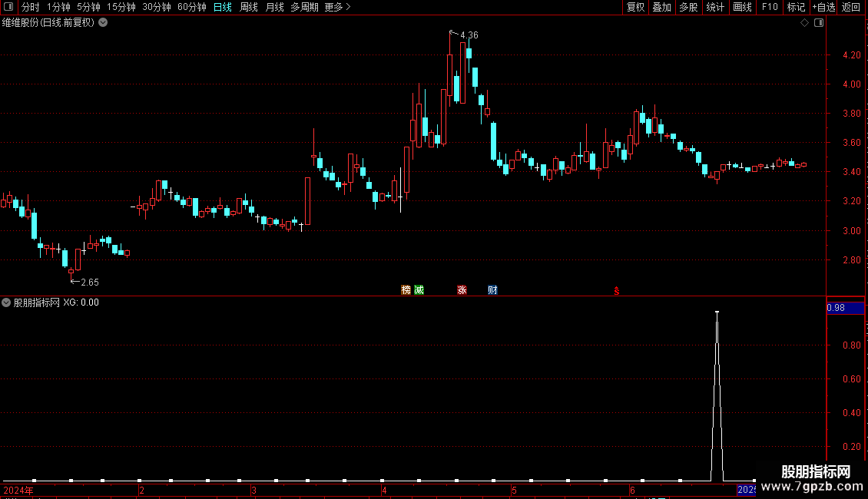The width and height of the screenshot is (868, 499).
Task: Click the 叠加 overlay button
Action: coord(661,7)
